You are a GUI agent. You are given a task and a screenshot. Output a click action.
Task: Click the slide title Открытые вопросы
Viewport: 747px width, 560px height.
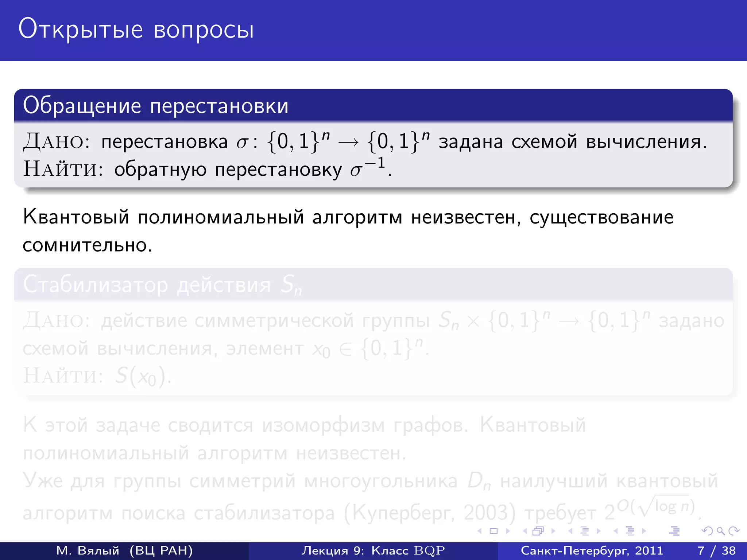pos(136,29)
